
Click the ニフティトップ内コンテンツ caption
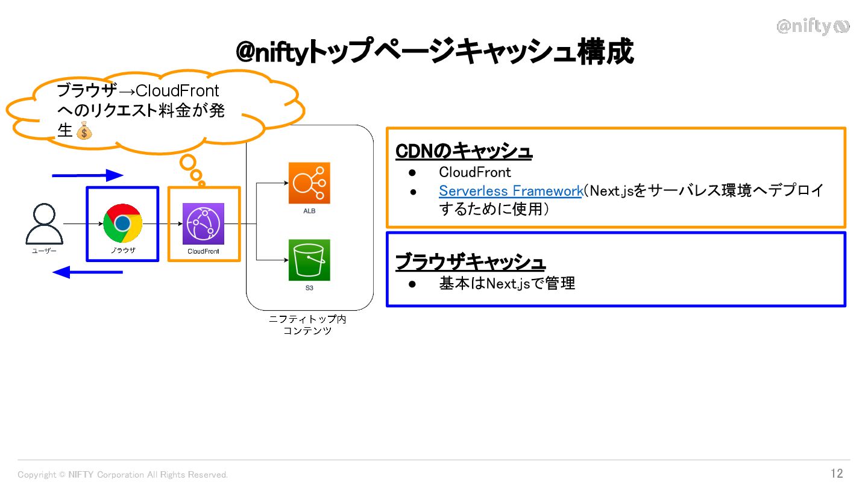click(x=308, y=325)
